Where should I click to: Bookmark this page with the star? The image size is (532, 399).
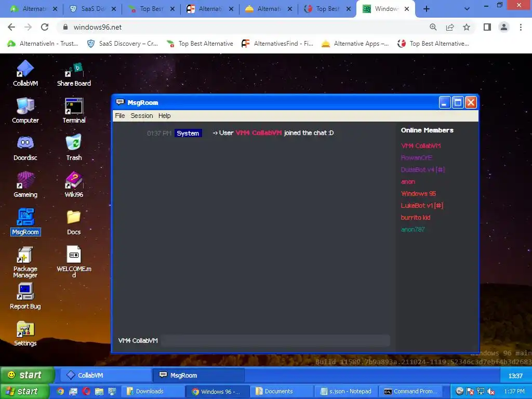pyautogui.click(x=467, y=27)
